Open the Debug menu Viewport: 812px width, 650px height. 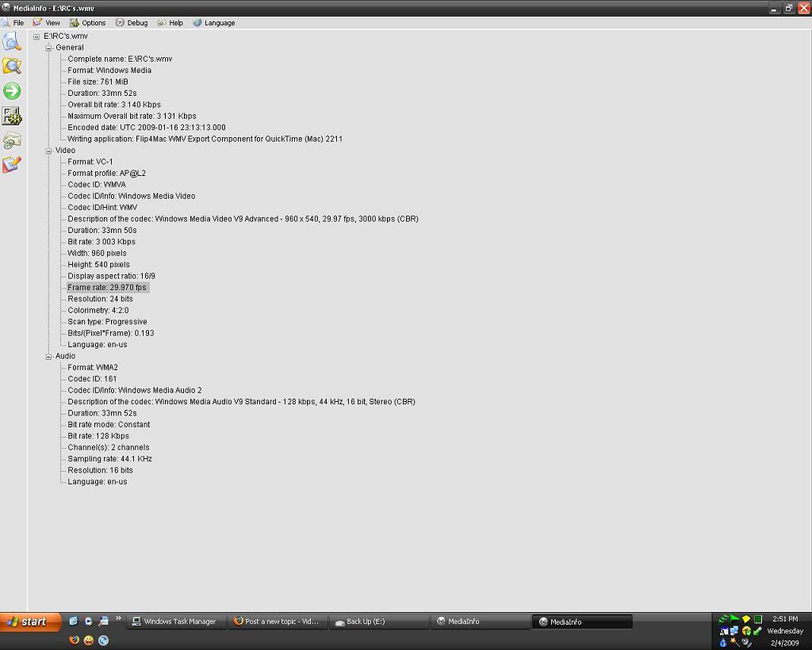coord(132,23)
